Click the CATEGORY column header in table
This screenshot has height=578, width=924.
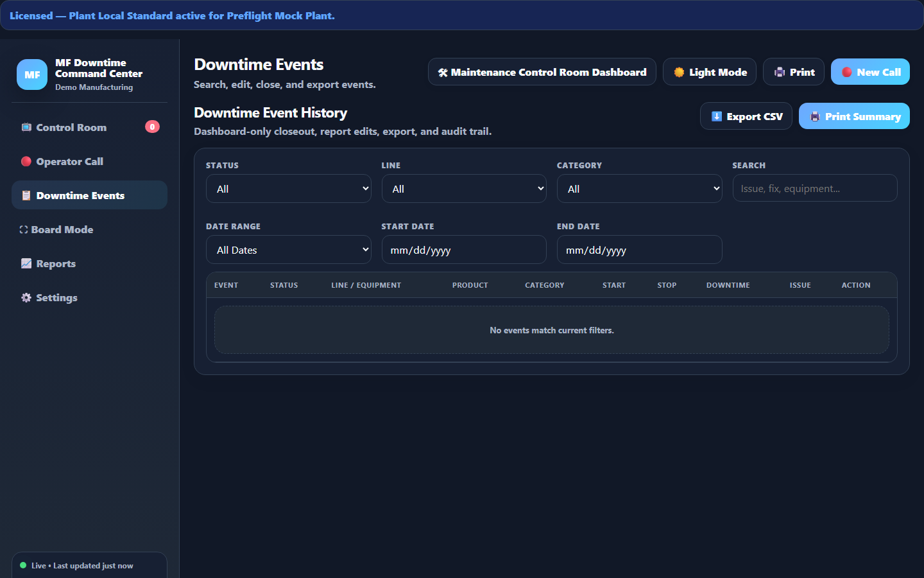tap(544, 285)
